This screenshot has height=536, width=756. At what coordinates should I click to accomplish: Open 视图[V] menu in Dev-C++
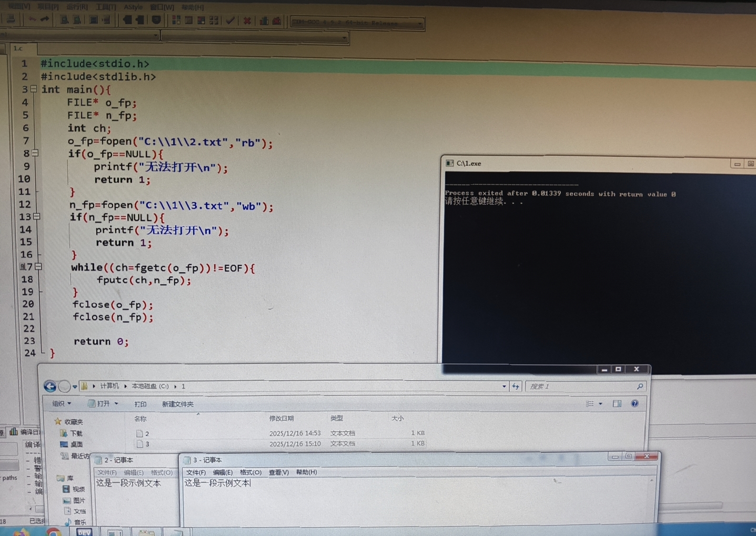pos(19,6)
